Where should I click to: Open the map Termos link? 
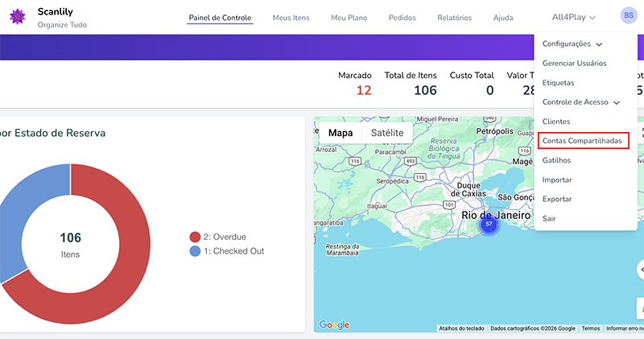click(591, 329)
